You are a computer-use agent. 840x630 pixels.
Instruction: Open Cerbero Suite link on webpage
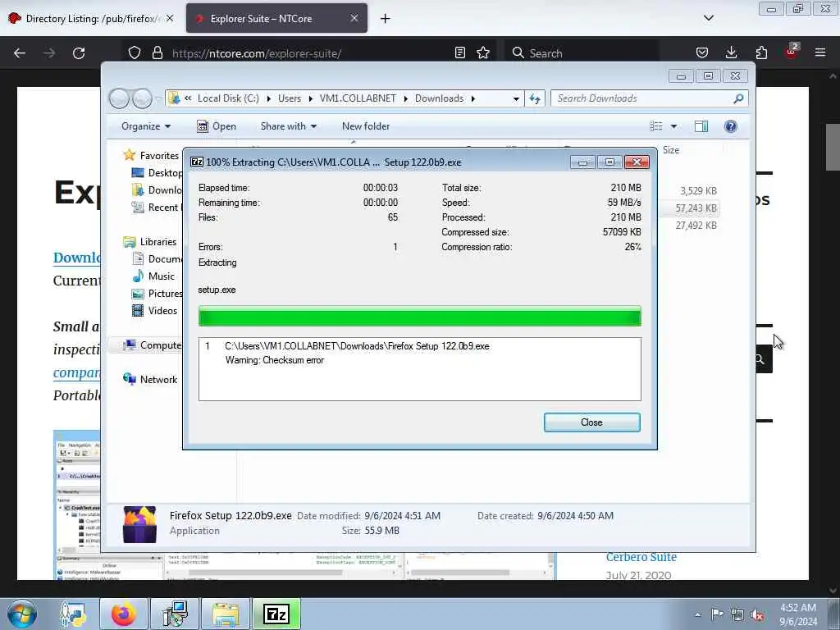(641, 557)
